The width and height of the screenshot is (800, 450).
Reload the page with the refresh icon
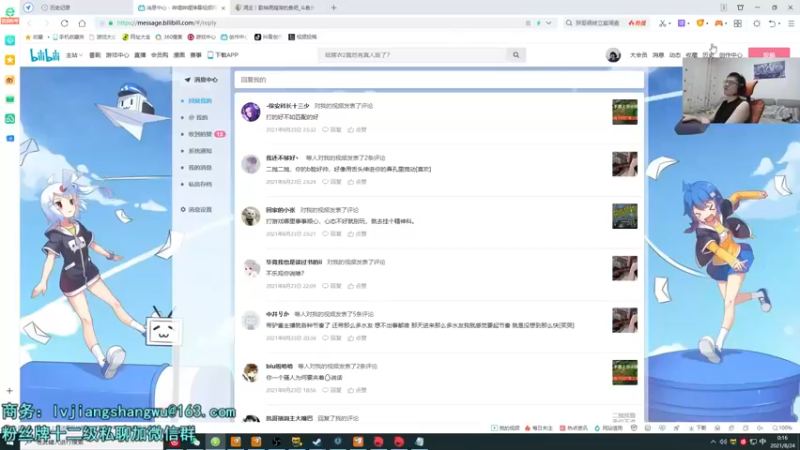pyautogui.click(x=64, y=23)
